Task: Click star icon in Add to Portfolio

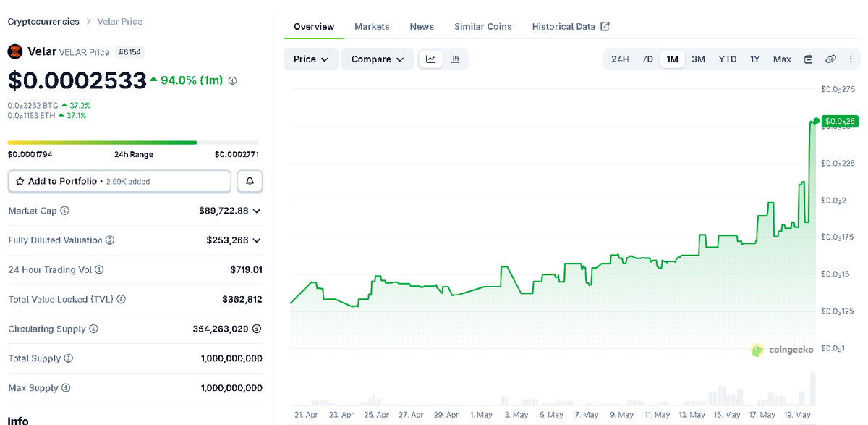Action: 20,181
